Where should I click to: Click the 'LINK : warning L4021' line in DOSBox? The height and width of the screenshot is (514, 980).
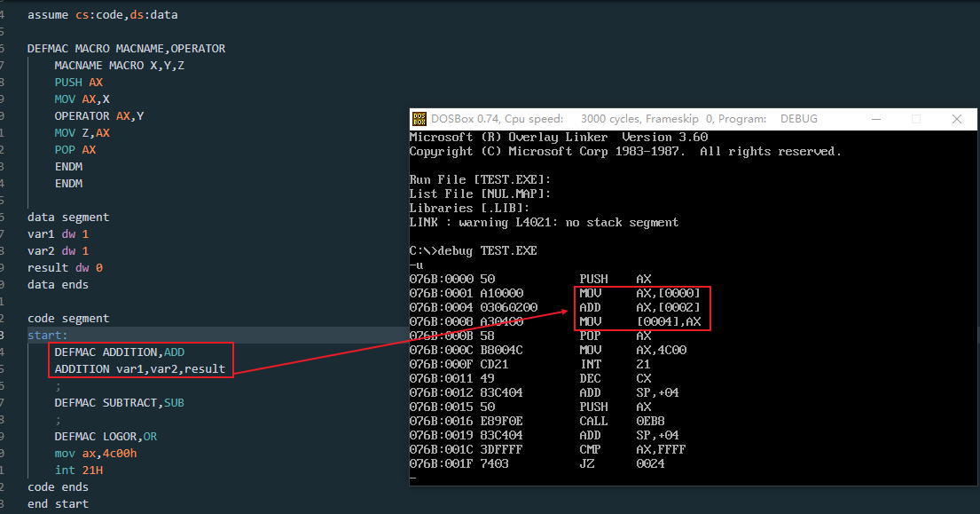544,223
